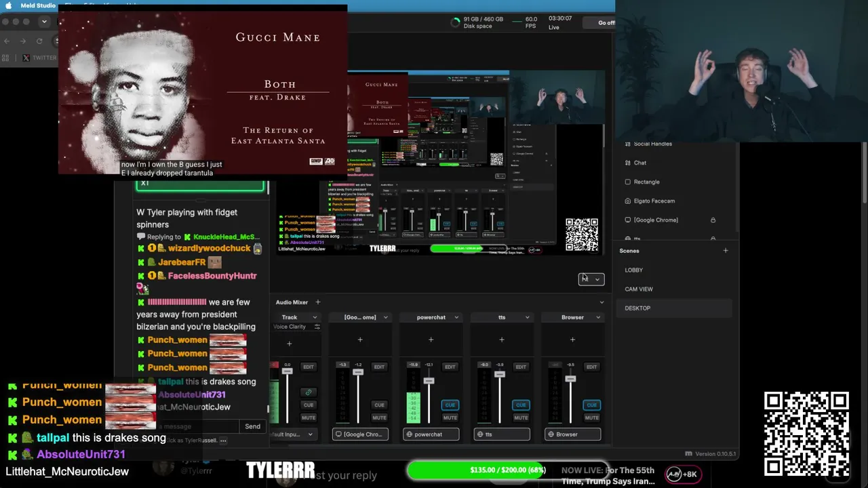Select the Browser source box in mixer
868x488 pixels.
pos(573,434)
